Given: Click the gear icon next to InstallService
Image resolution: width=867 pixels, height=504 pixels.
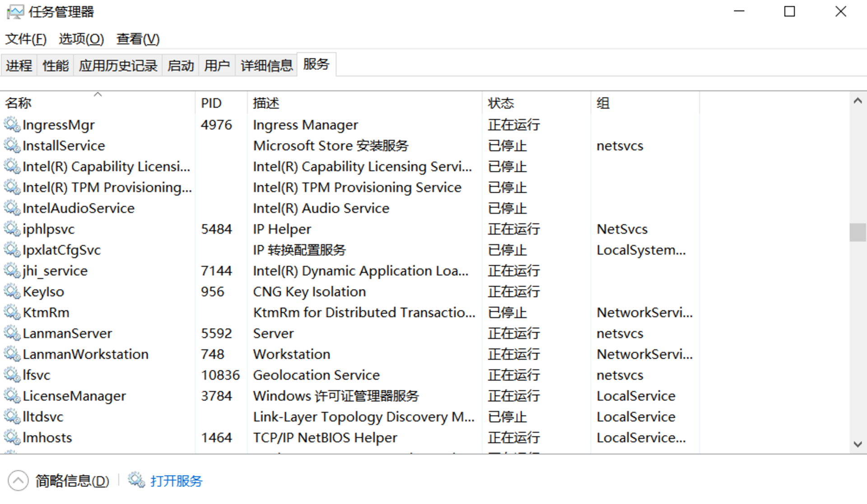Looking at the screenshot, I should [x=12, y=145].
